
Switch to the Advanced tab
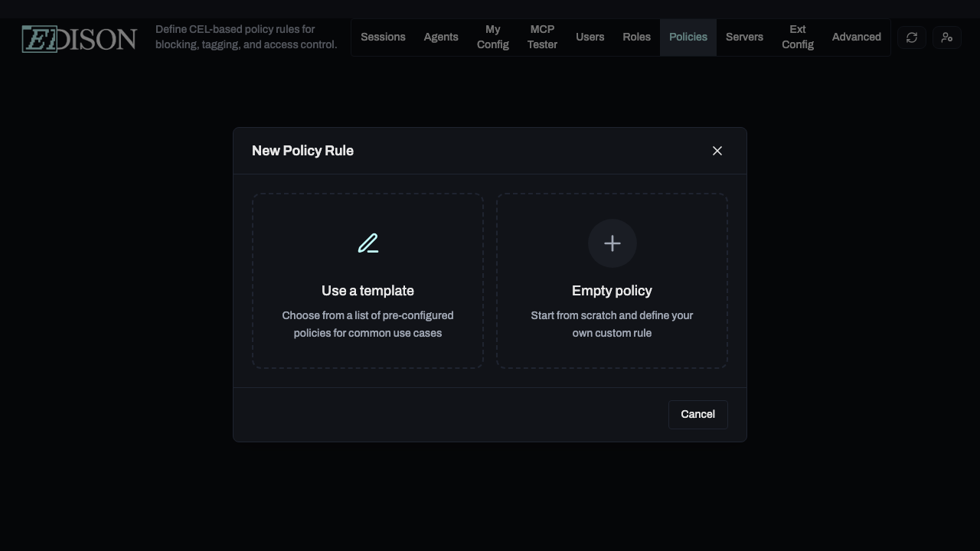(856, 37)
